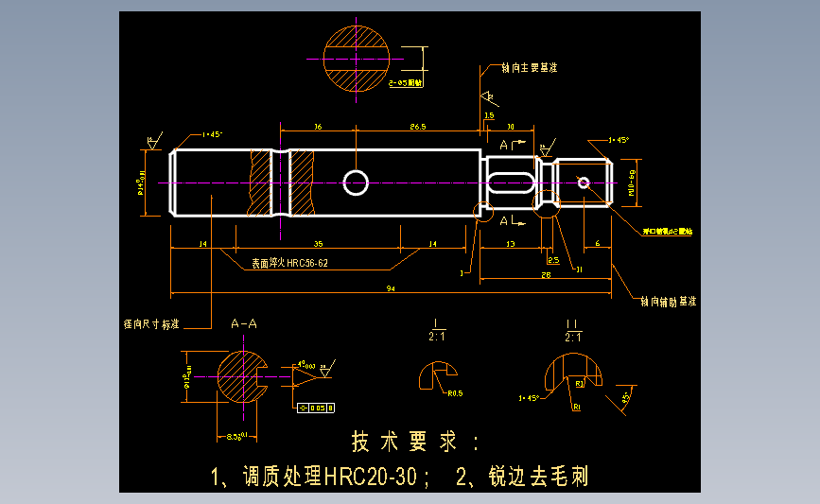This screenshot has height=504, width=820.
Task: Click the 技术要求 heading text
Action: [416, 442]
